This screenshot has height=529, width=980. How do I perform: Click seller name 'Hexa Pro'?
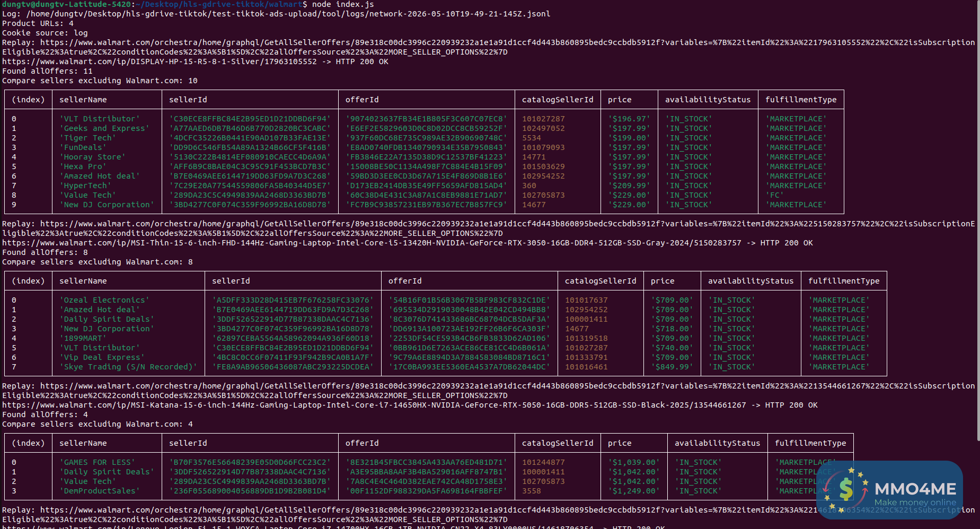click(x=83, y=166)
